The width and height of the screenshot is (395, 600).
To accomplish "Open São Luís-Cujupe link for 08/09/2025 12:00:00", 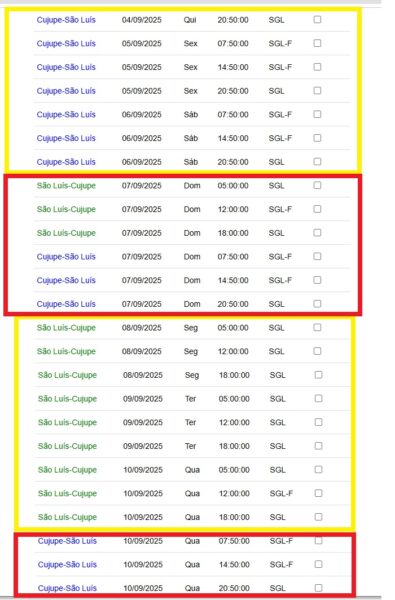I will [x=66, y=351].
